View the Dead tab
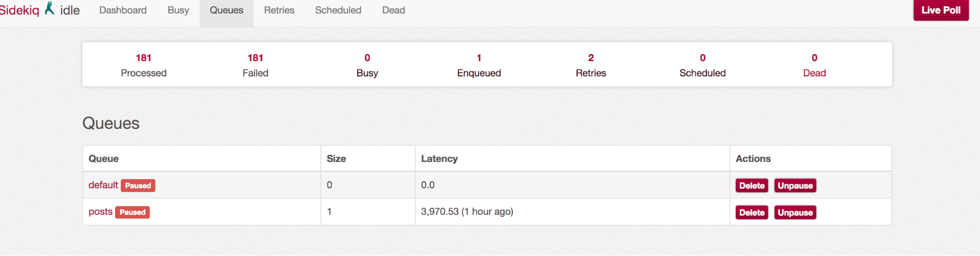This screenshot has height=256, width=980. pos(394,10)
